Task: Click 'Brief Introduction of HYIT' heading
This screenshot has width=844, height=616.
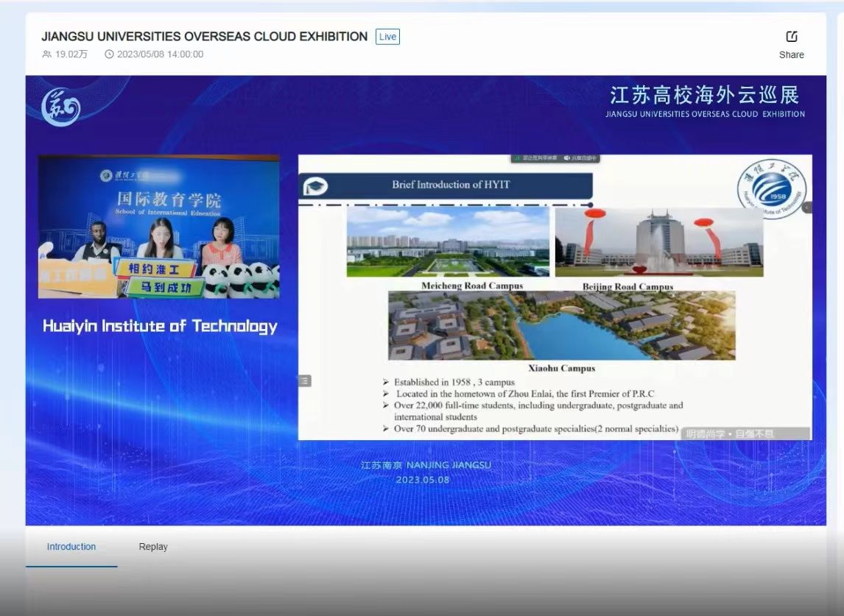Action: [451, 185]
